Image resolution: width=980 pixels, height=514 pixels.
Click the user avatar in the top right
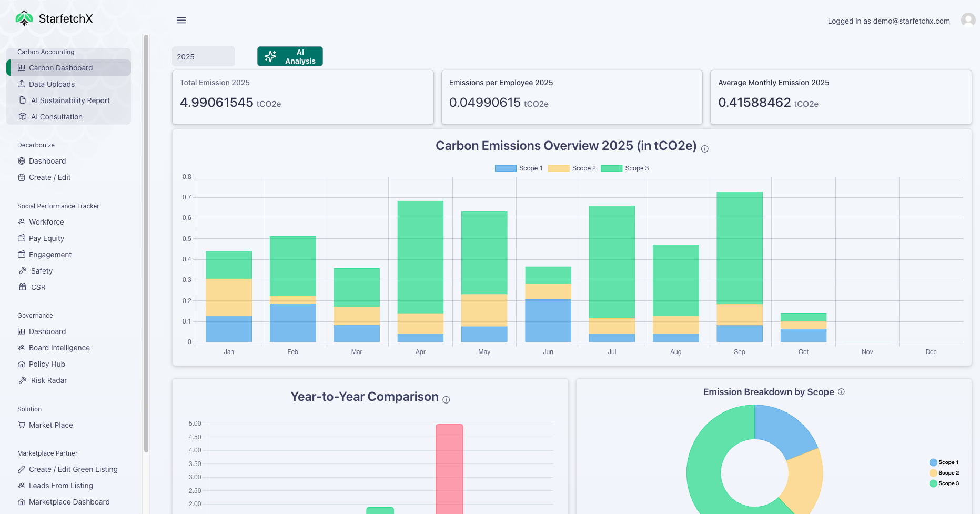click(968, 19)
